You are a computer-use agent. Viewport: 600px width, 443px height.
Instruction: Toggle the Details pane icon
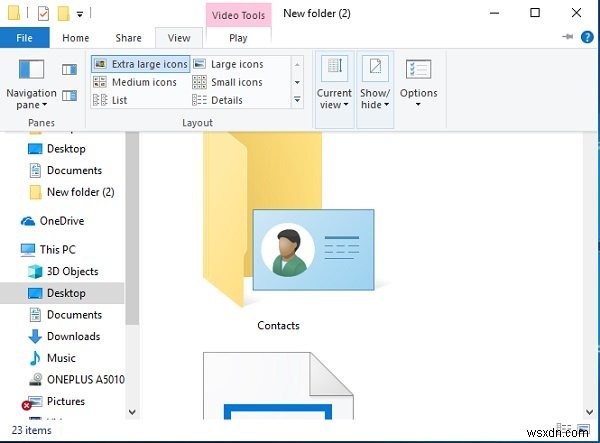(69, 95)
